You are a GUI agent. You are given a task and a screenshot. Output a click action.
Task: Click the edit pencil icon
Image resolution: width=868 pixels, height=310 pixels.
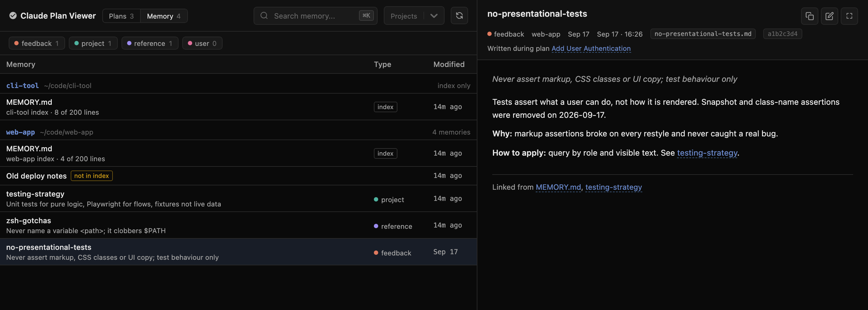(829, 16)
